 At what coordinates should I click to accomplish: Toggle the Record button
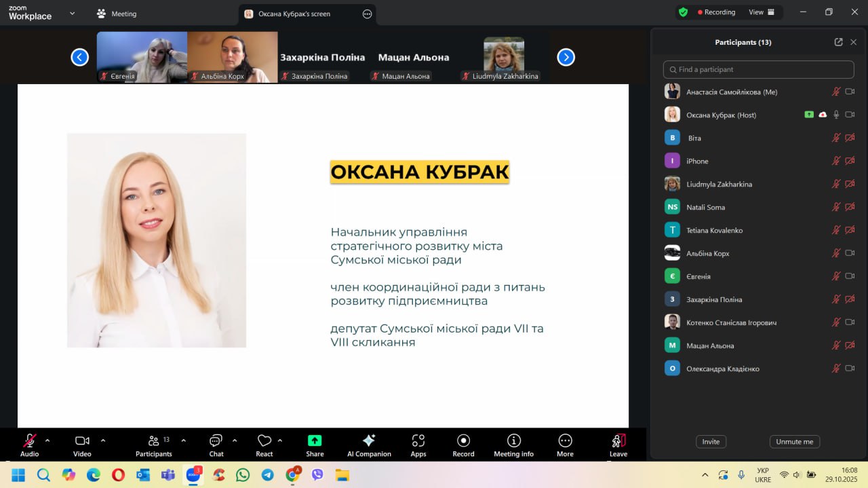click(463, 445)
